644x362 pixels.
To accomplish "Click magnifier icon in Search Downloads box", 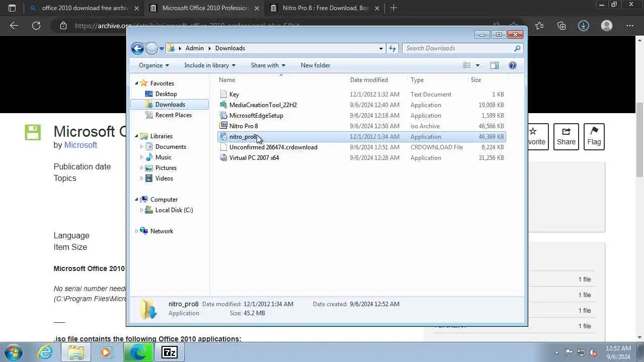I will click(x=517, y=48).
